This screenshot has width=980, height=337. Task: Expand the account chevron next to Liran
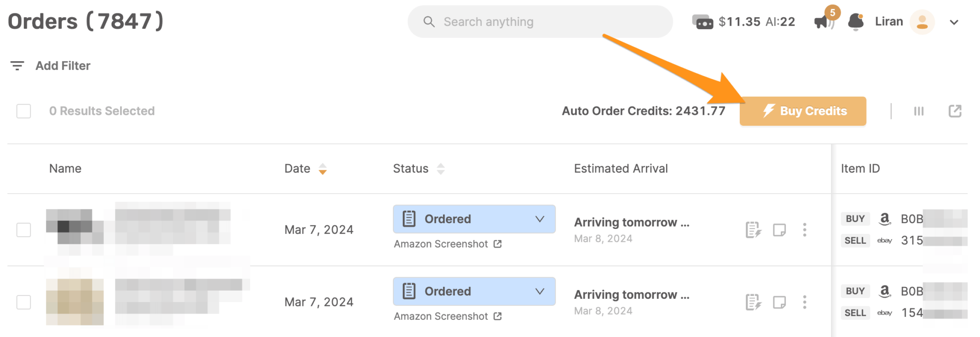pyautogui.click(x=954, y=22)
